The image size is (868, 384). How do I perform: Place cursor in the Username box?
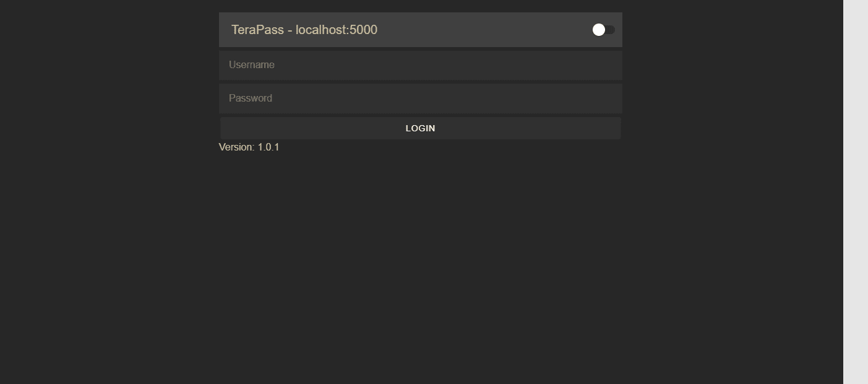[x=421, y=65]
